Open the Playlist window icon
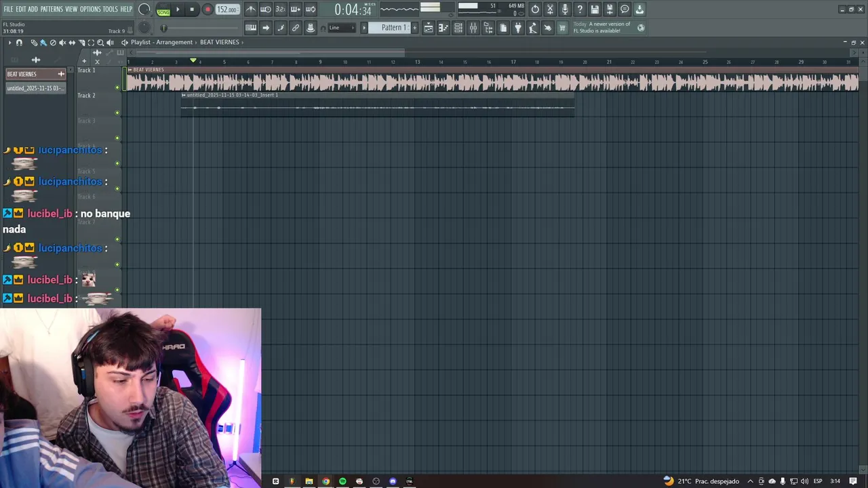Image resolution: width=868 pixels, height=488 pixels. point(429,28)
